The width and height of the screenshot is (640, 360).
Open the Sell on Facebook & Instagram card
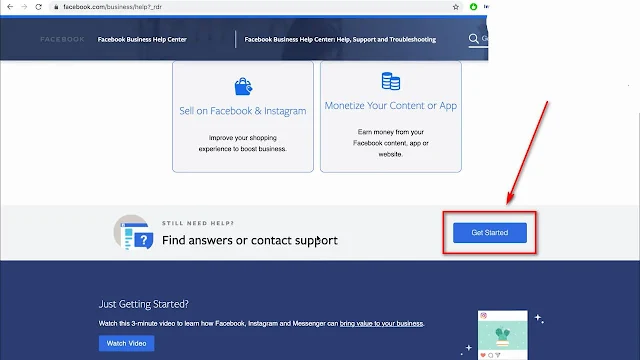243,117
